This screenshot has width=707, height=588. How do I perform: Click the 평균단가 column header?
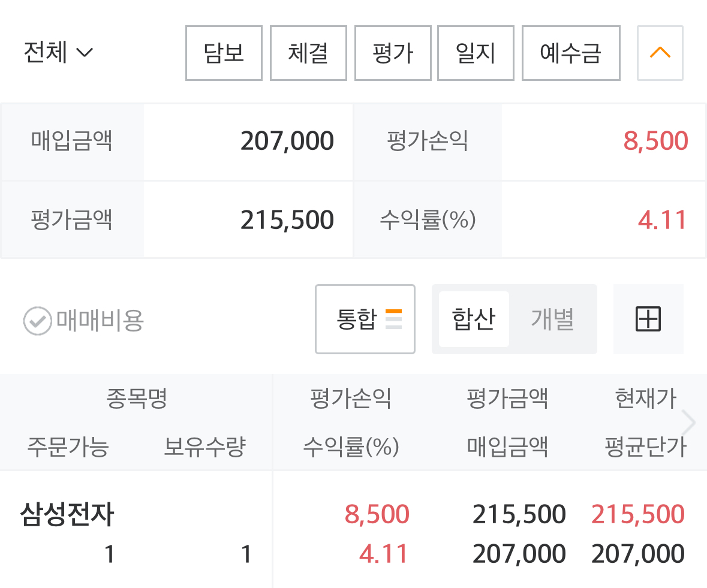[646, 447]
